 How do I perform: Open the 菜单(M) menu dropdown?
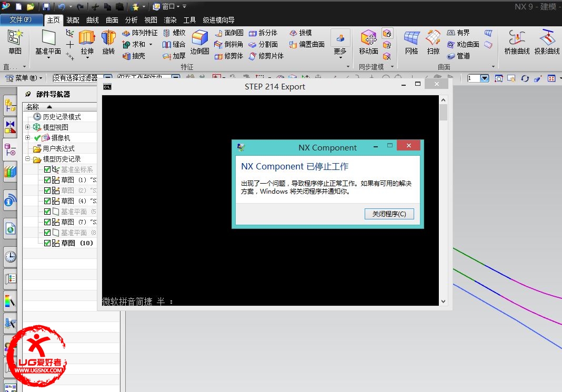(x=24, y=78)
